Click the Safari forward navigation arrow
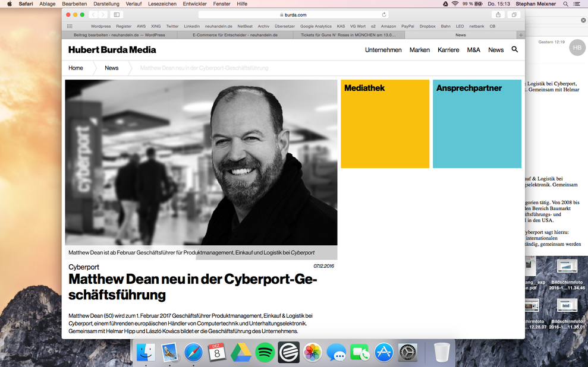The image size is (588, 367). click(x=103, y=15)
